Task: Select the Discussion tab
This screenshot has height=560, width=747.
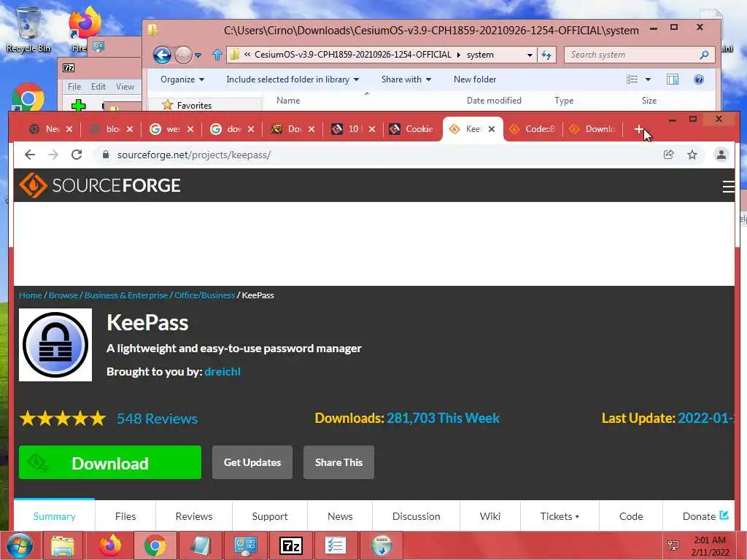Action: coord(416,516)
